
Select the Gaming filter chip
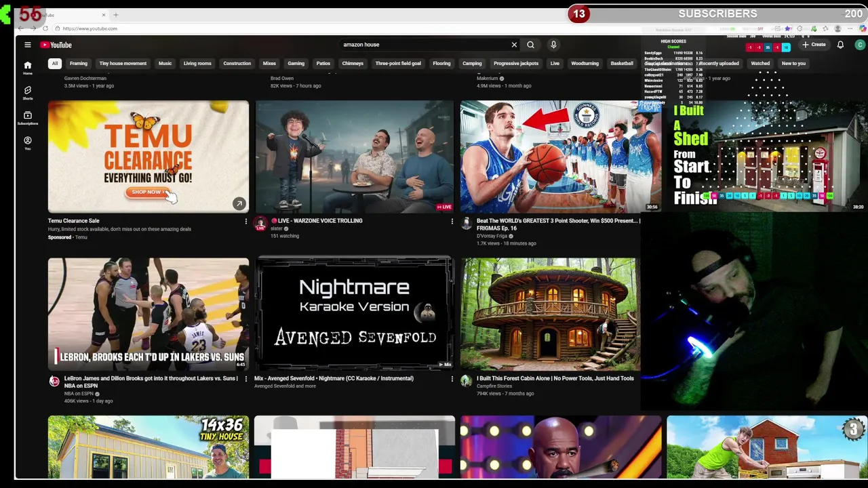[296, 63]
